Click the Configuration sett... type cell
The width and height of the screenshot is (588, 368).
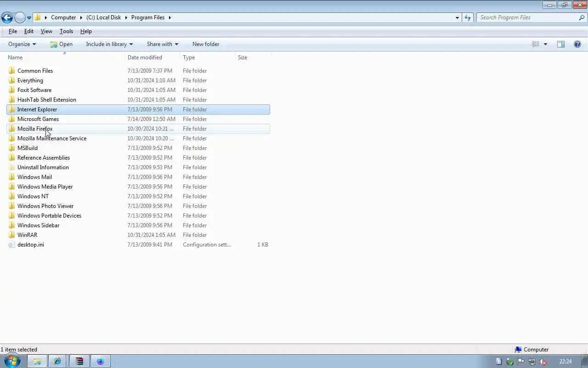coord(207,245)
